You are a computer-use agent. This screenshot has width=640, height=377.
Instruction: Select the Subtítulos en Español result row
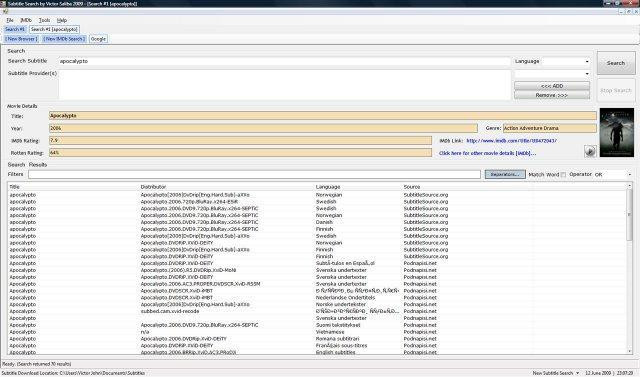point(317,263)
